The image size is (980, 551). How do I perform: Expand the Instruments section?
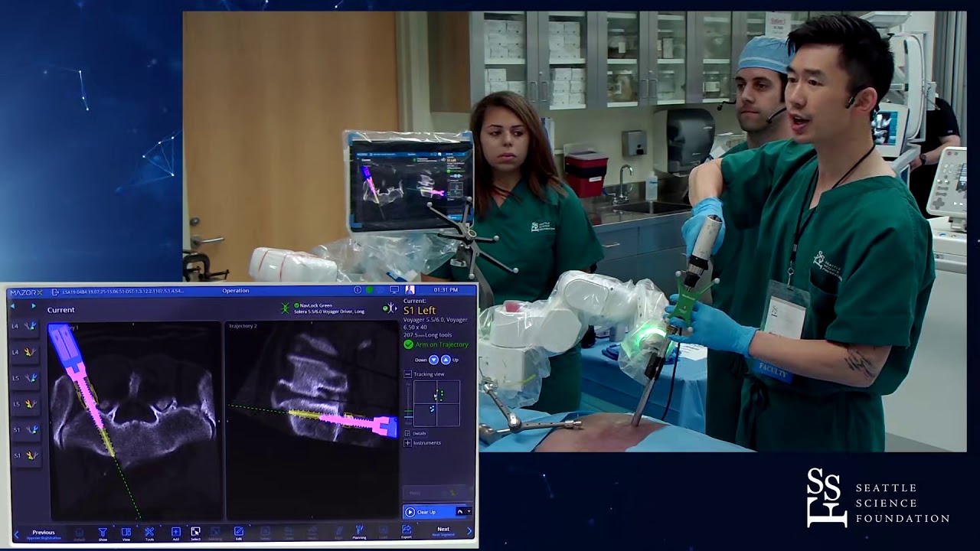407,442
